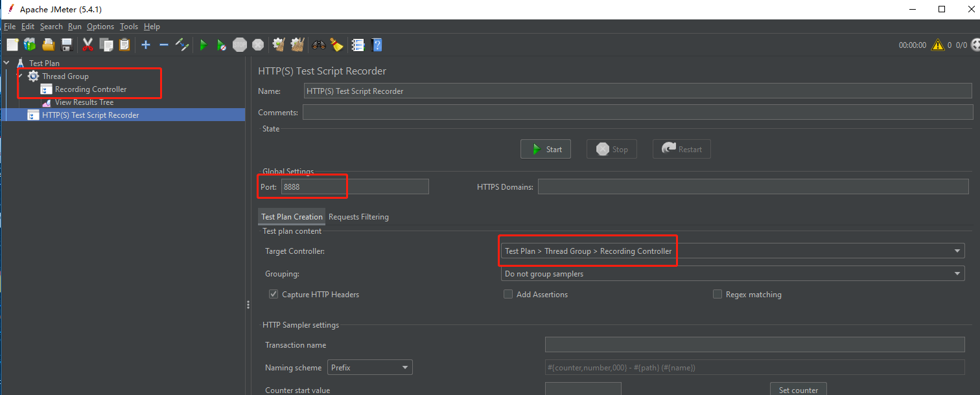Click the Counter start value field
The width and height of the screenshot is (980, 395).
pyautogui.click(x=583, y=389)
